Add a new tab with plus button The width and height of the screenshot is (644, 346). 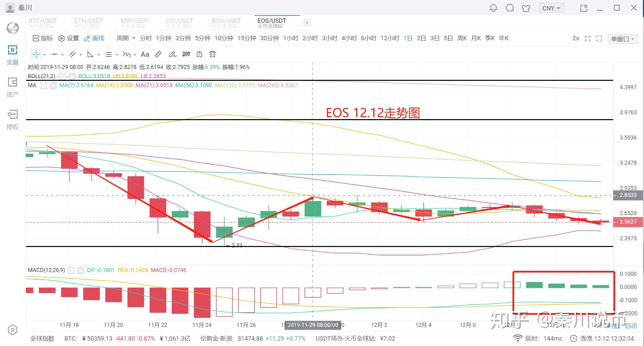coord(307,23)
